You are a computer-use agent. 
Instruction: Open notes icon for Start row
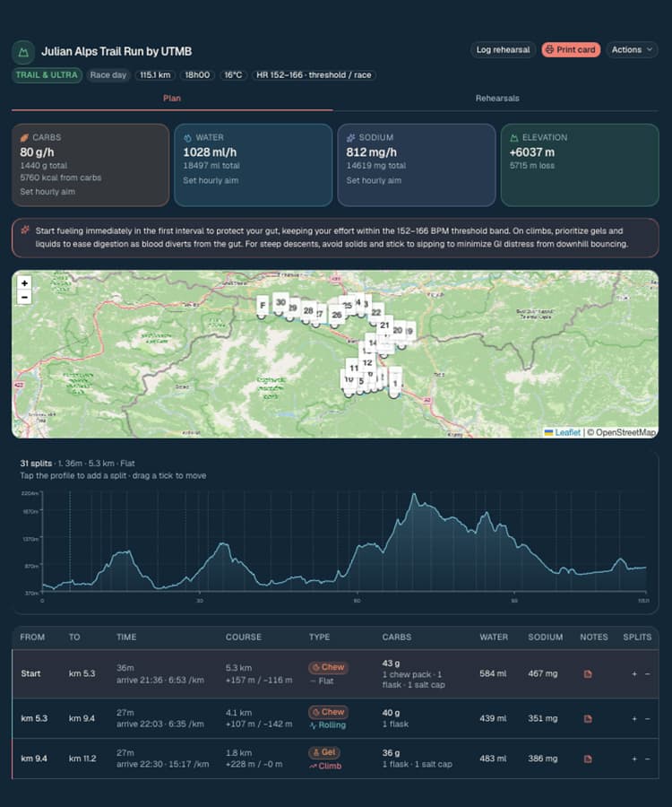coord(588,673)
